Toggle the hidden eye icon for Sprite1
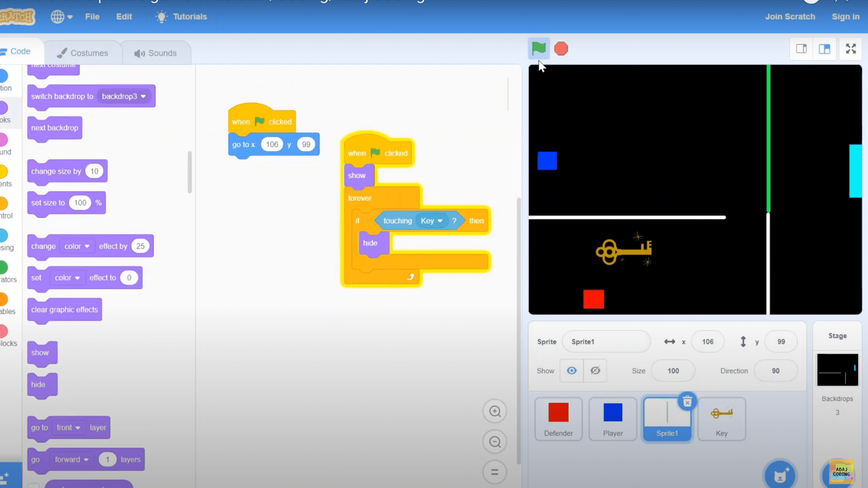868x488 pixels. (594, 371)
